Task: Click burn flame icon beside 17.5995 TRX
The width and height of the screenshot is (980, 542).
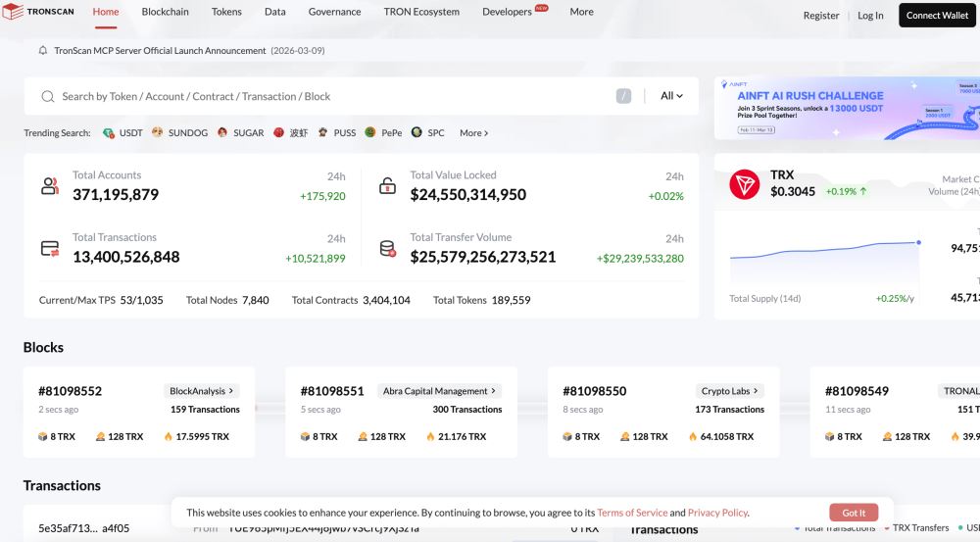Action: [169, 436]
